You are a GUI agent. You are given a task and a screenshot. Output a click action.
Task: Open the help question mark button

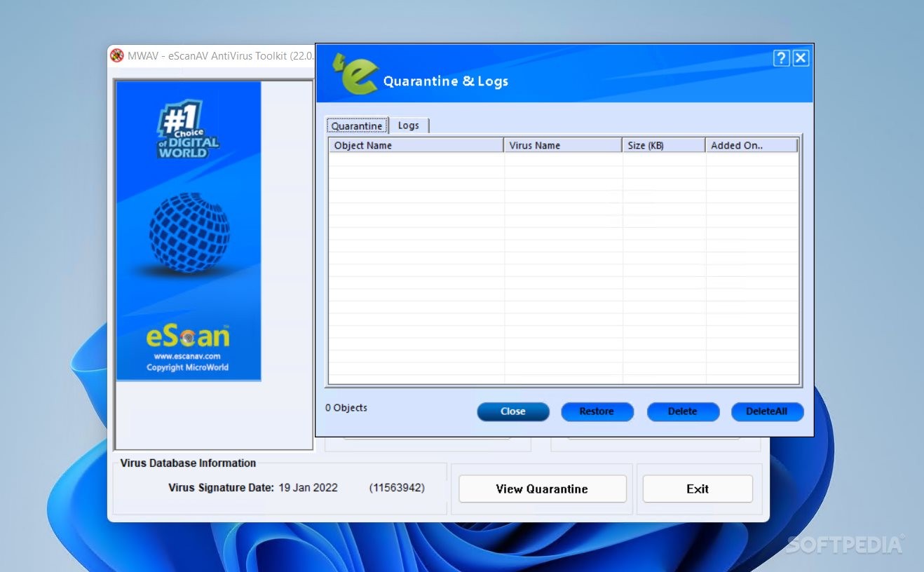click(x=781, y=58)
